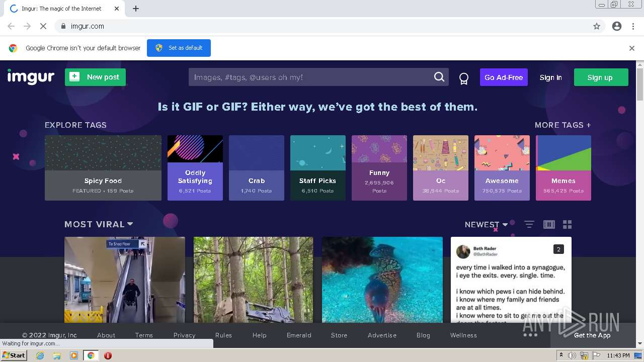
Task: Click the Advertise footer link
Action: [382, 335]
